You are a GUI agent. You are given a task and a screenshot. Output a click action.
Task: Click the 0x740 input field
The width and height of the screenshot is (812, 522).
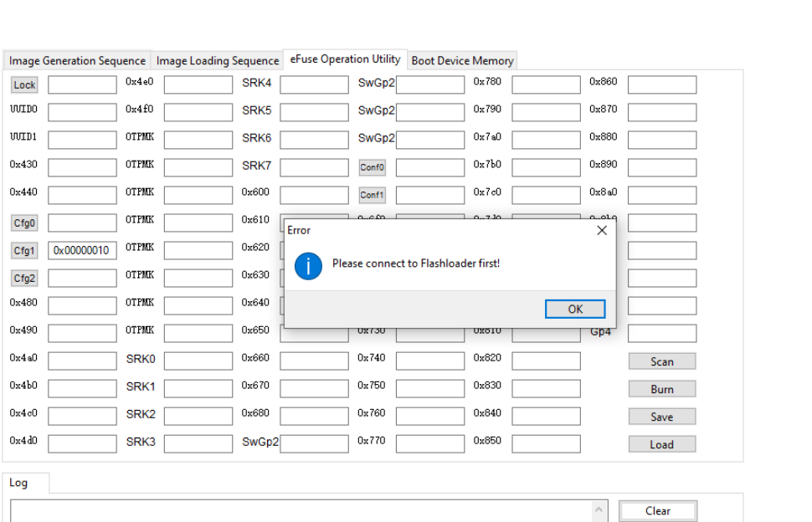tap(430, 361)
